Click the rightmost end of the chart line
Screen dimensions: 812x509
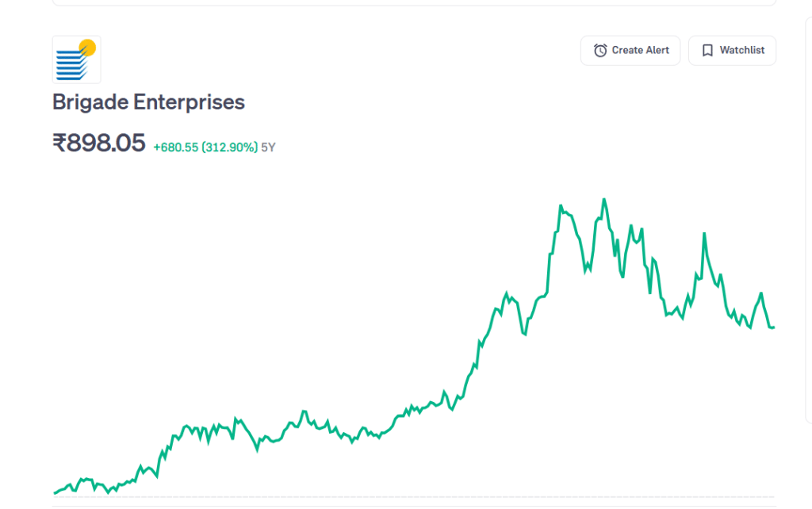(773, 327)
